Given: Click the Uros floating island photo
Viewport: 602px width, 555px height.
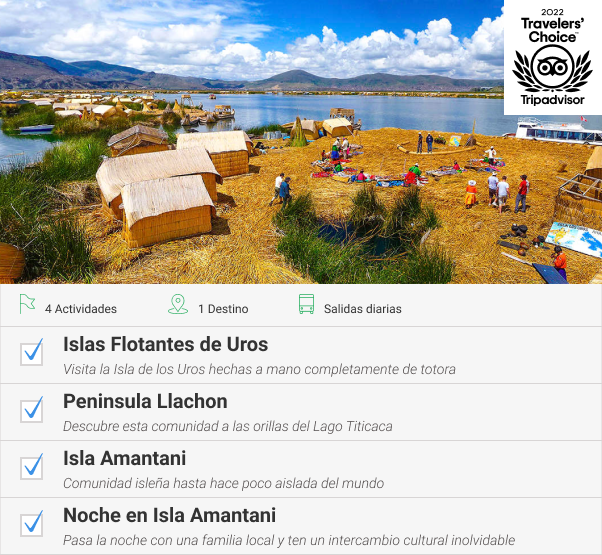Looking at the screenshot, I should click(x=251, y=142).
